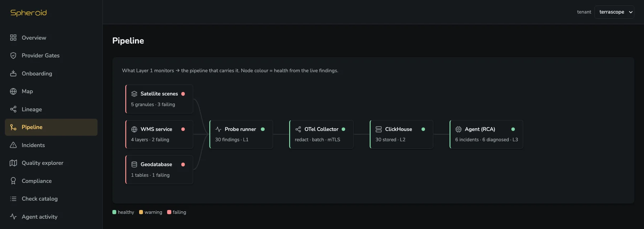Click the green status dot on Agent (RCA)
Viewport: 644px width, 229px height.
(x=513, y=129)
